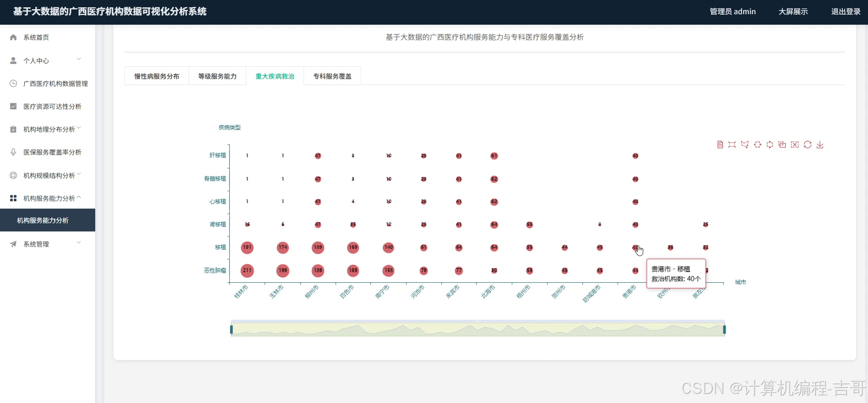
Task: Expand the 系统管理 menu chevron
Action: (79, 243)
